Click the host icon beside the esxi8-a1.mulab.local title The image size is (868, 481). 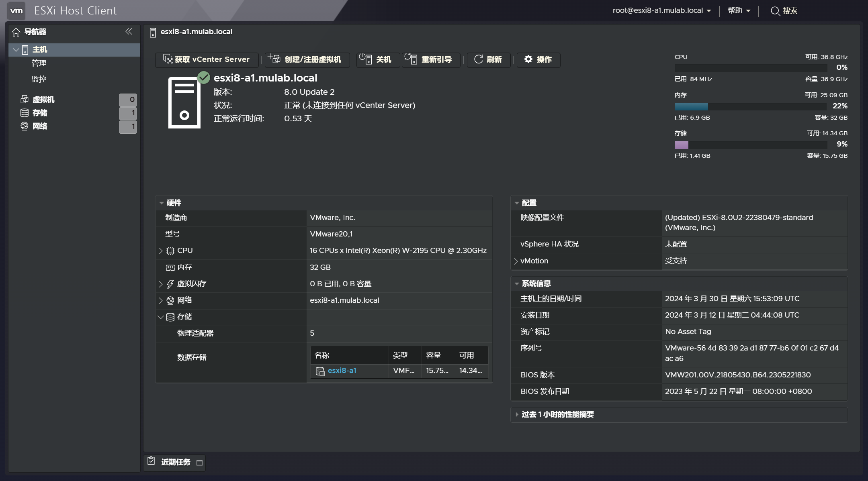point(153,33)
